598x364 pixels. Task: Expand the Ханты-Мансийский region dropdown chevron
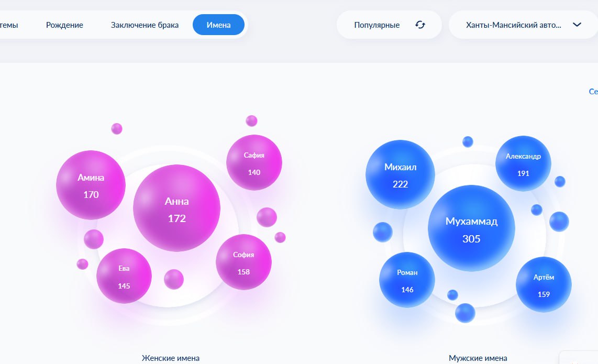pos(577,25)
